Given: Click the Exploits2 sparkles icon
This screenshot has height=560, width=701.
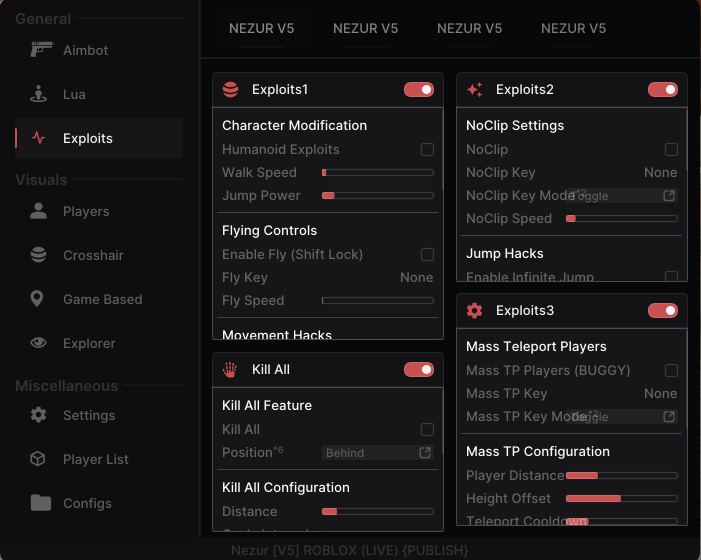Looking at the screenshot, I should click(x=475, y=89).
